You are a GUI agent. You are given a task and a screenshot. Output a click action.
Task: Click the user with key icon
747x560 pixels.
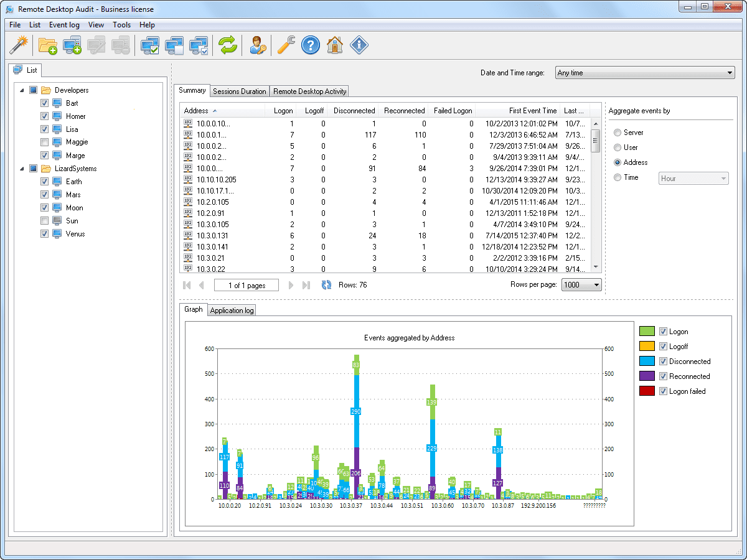(x=257, y=45)
